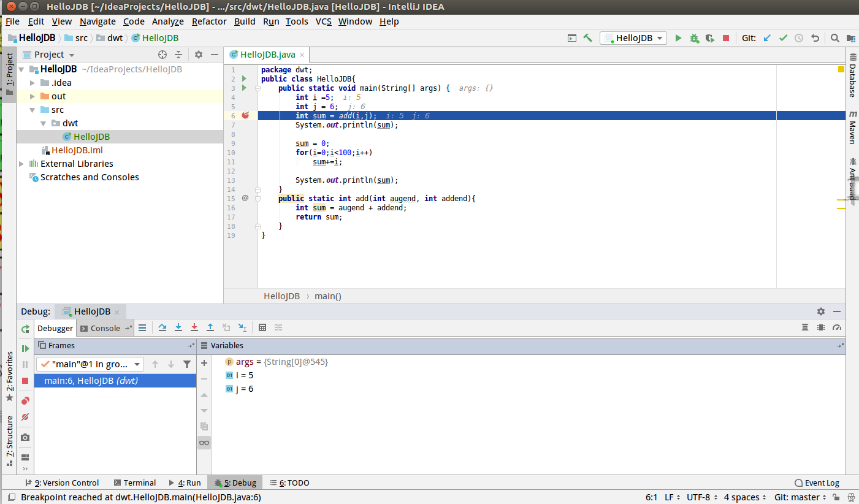Commit changes with the green checkmark
This screenshot has width=859, height=504.
point(783,38)
